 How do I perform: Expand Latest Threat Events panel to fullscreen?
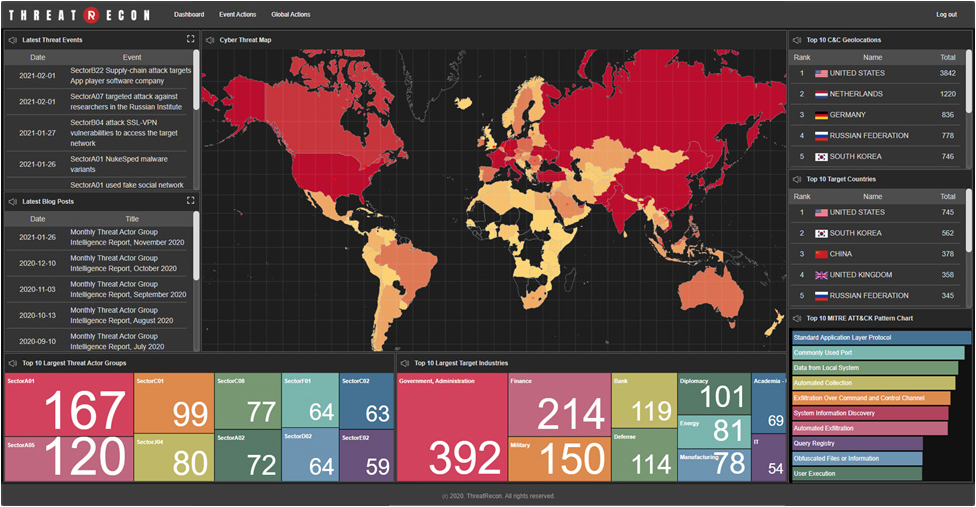pos(190,39)
